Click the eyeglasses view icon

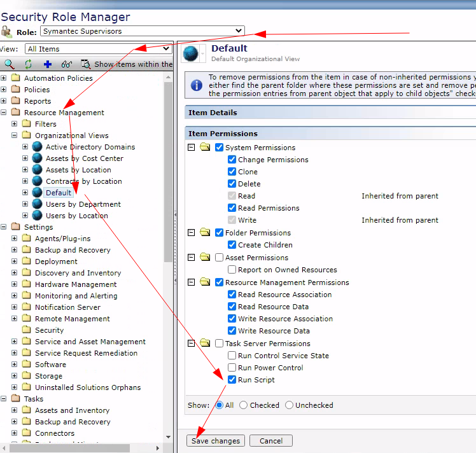point(66,64)
